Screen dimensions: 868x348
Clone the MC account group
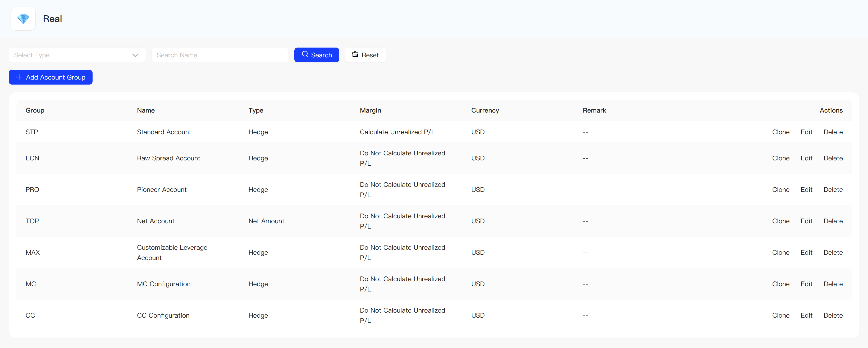tap(781, 284)
